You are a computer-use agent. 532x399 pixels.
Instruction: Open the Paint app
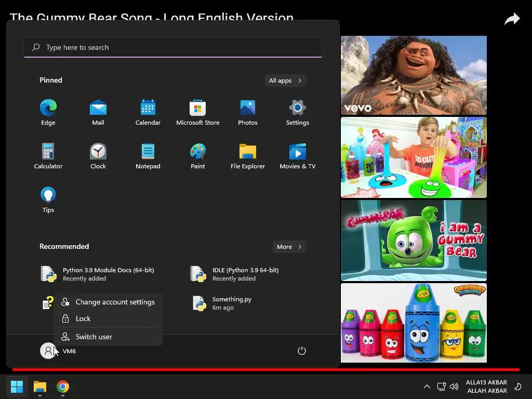(198, 156)
